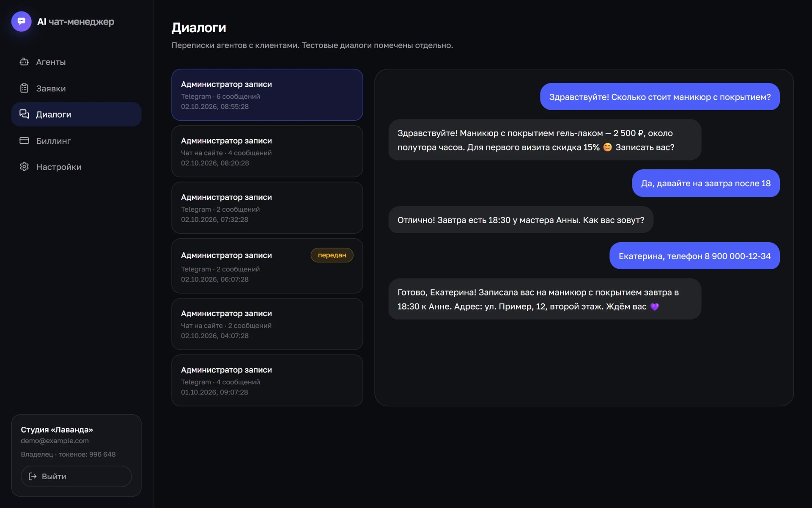Click the message «Да, давайте на завтра после 18»
Screen dimensions: 812x508
tap(705, 183)
